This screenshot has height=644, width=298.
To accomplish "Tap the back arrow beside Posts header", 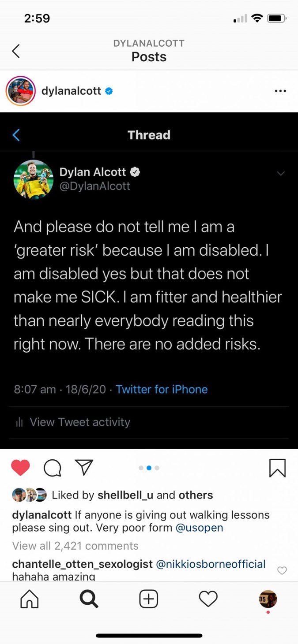I will (16, 51).
